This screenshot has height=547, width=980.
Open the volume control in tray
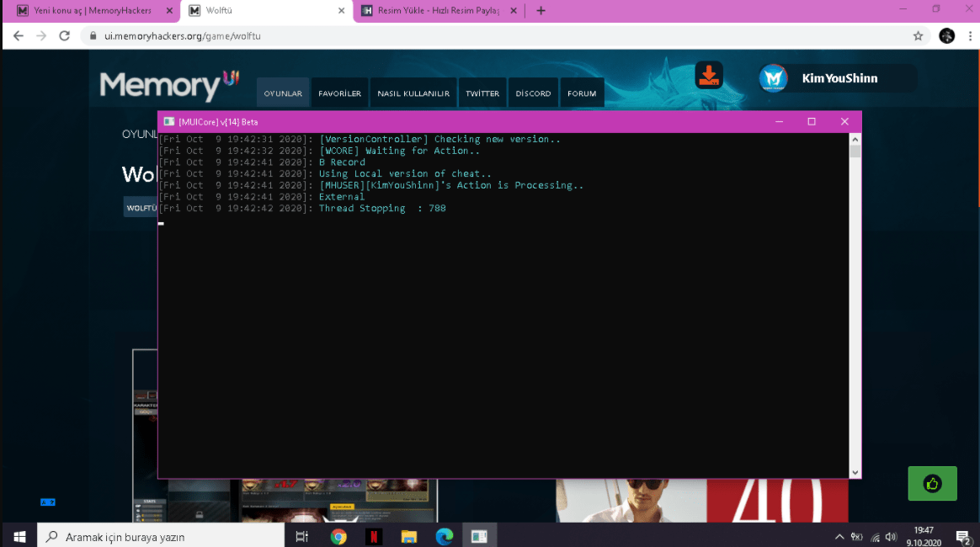892,537
